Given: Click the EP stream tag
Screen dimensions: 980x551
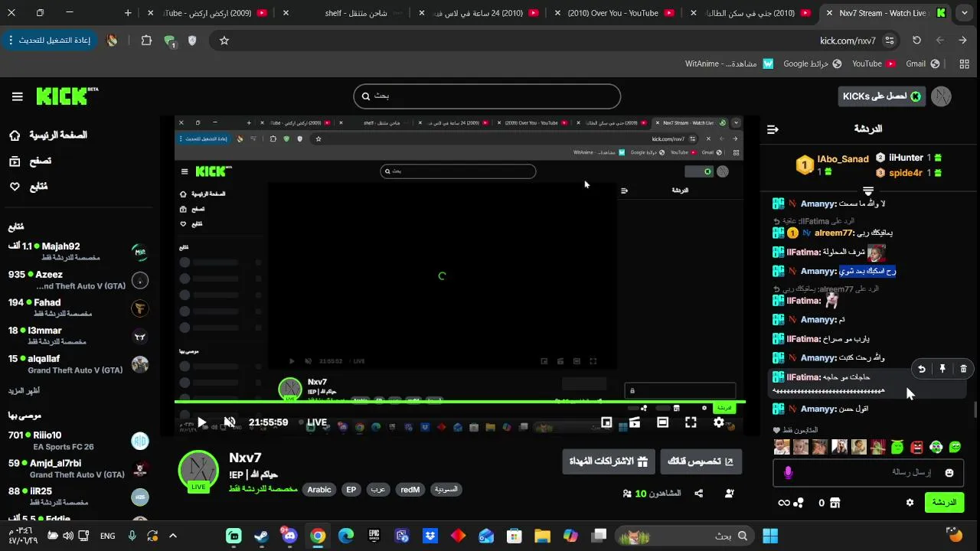Looking at the screenshot, I should (x=351, y=490).
